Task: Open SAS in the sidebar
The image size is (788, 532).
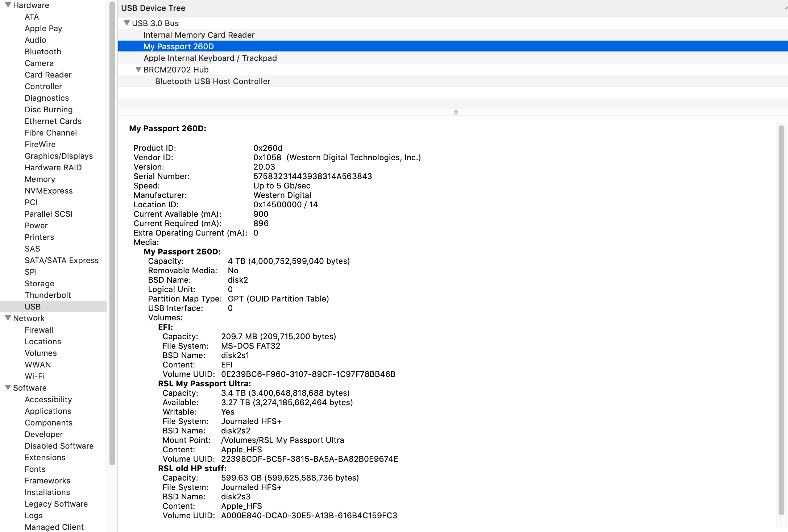Action: (x=32, y=249)
